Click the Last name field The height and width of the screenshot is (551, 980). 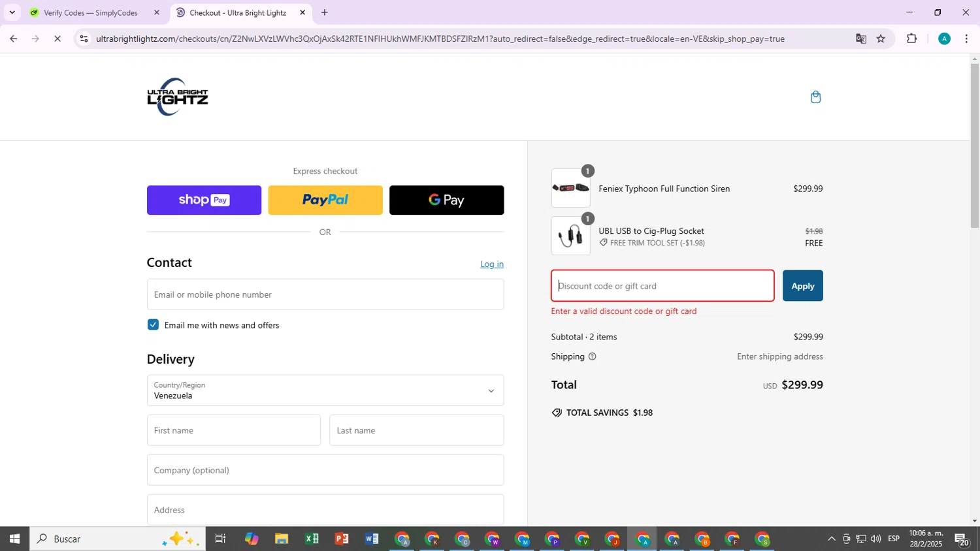click(417, 430)
